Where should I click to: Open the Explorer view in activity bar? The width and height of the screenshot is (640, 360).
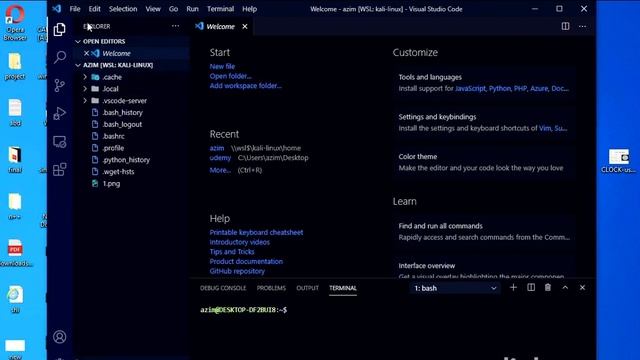(60, 29)
